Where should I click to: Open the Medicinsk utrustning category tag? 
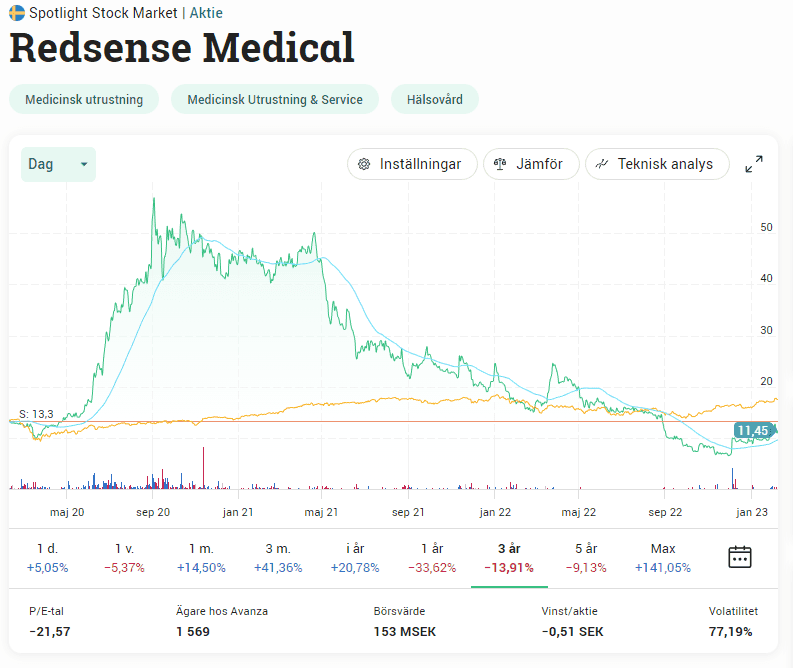84,99
